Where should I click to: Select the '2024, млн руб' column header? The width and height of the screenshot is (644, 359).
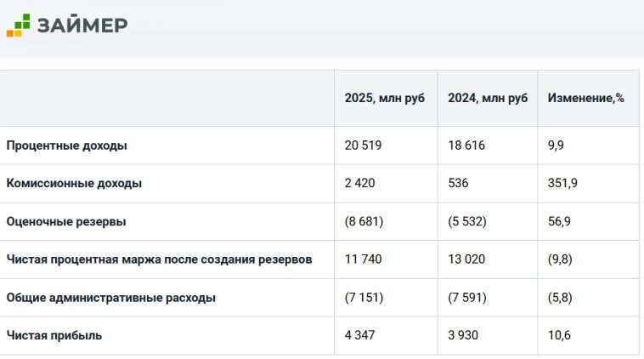point(488,98)
